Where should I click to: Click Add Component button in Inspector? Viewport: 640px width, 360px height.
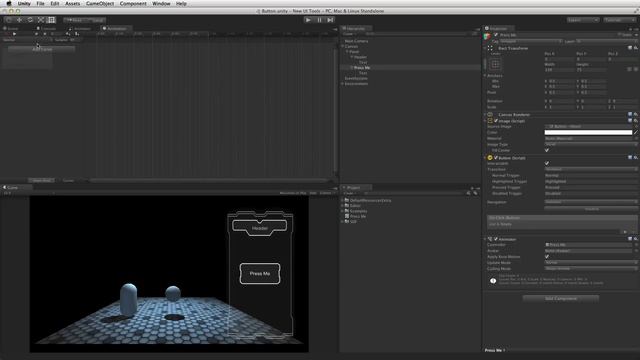click(x=561, y=299)
